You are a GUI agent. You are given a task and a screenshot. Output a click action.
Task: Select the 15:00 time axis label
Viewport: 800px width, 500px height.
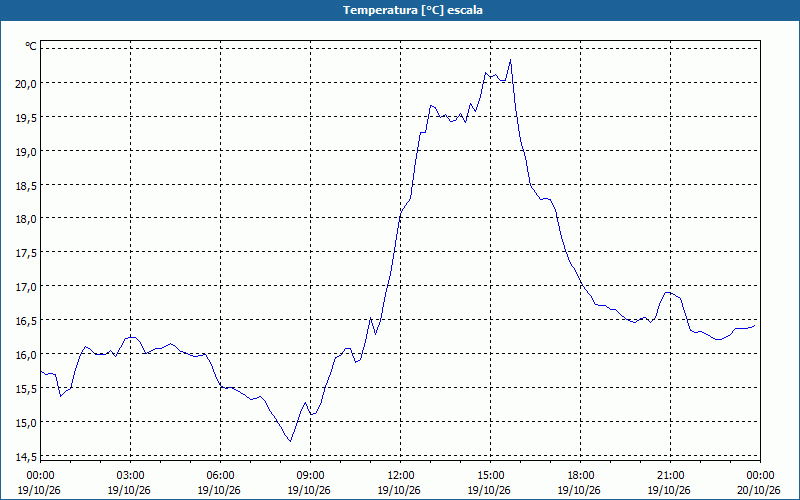[x=490, y=476]
